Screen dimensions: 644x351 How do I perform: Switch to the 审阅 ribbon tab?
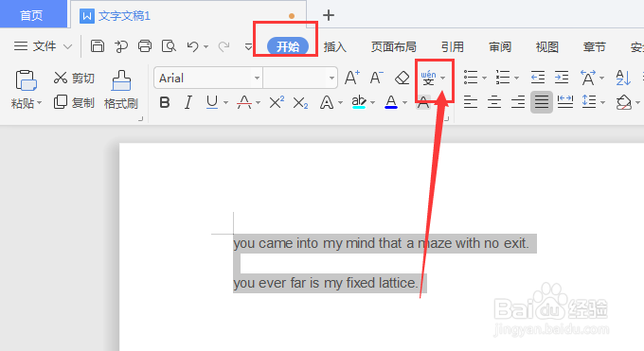coord(499,46)
